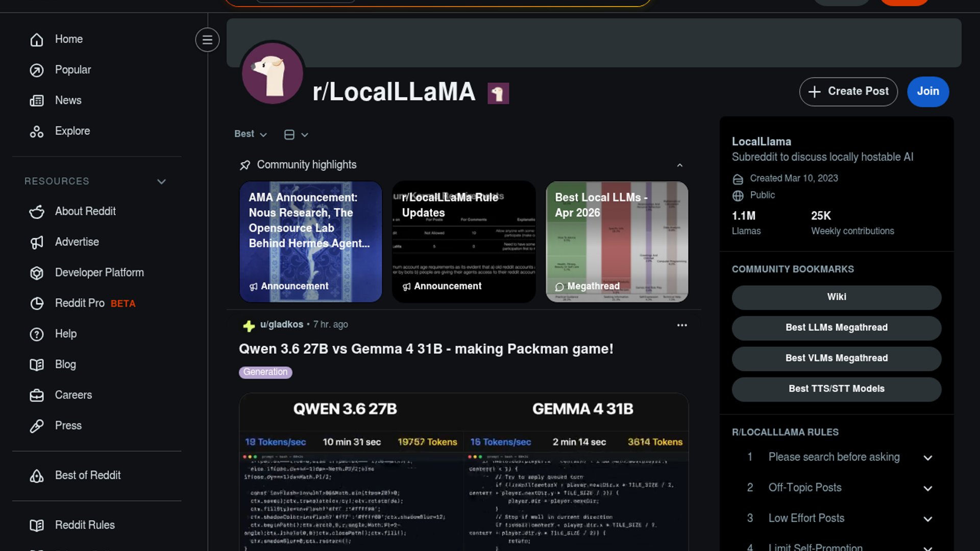Click the Megathread comment bubble icon
This screenshot has width=980, height=551.
[x=559, y=287]
